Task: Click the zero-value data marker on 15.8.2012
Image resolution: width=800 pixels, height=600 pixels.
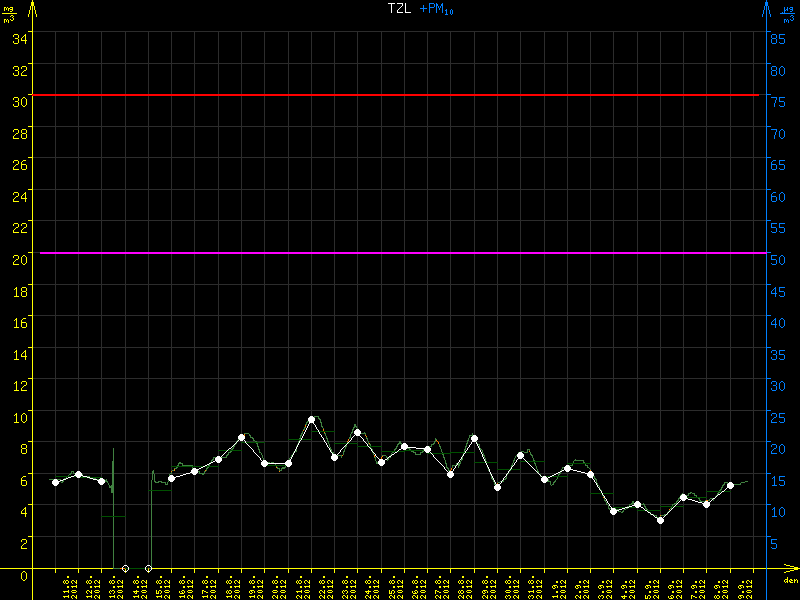Action: 148,569
